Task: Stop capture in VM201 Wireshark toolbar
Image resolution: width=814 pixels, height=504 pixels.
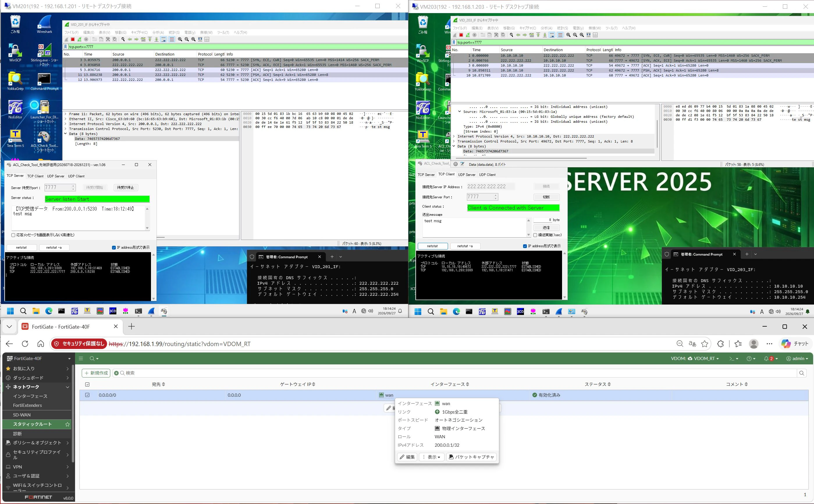Action: pyautogui.click(x=73, y=39)
